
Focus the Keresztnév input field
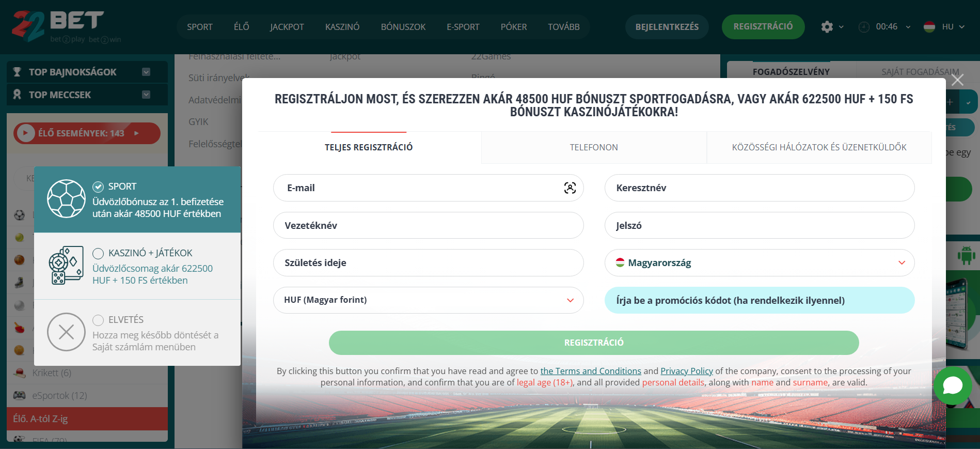(760, 188)
